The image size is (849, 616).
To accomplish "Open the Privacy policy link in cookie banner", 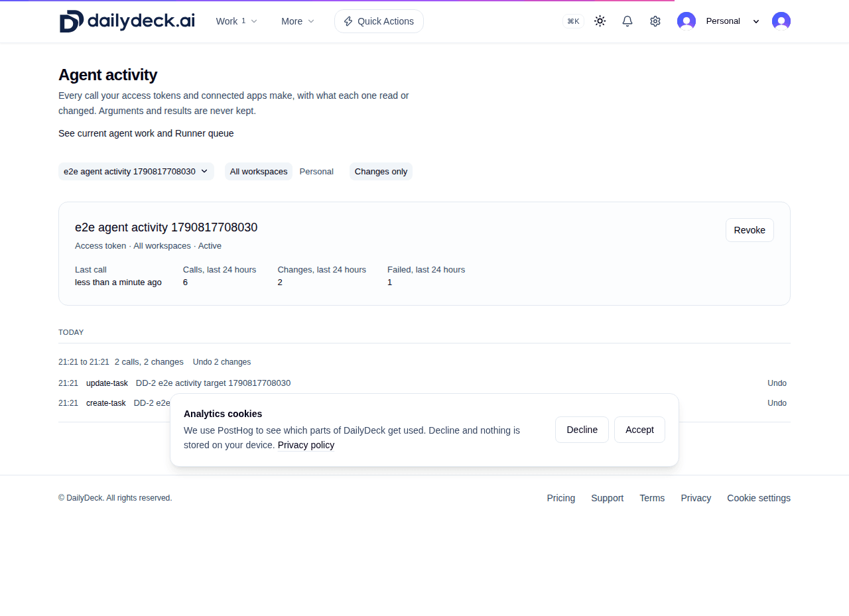I will [x=306, y=445].
